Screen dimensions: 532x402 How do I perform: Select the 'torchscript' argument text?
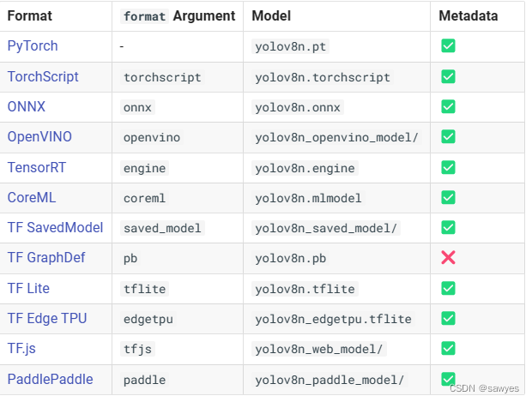[x=162, y=77]
